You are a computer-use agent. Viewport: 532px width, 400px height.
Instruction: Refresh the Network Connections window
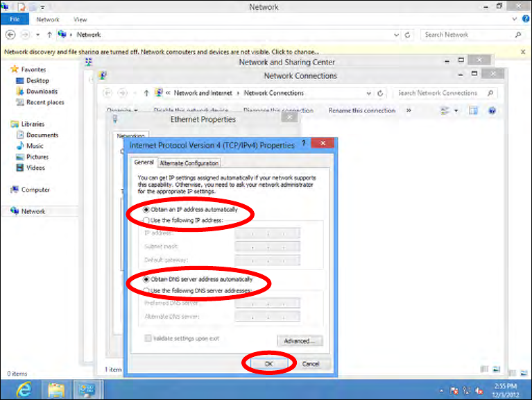(380, 93)
